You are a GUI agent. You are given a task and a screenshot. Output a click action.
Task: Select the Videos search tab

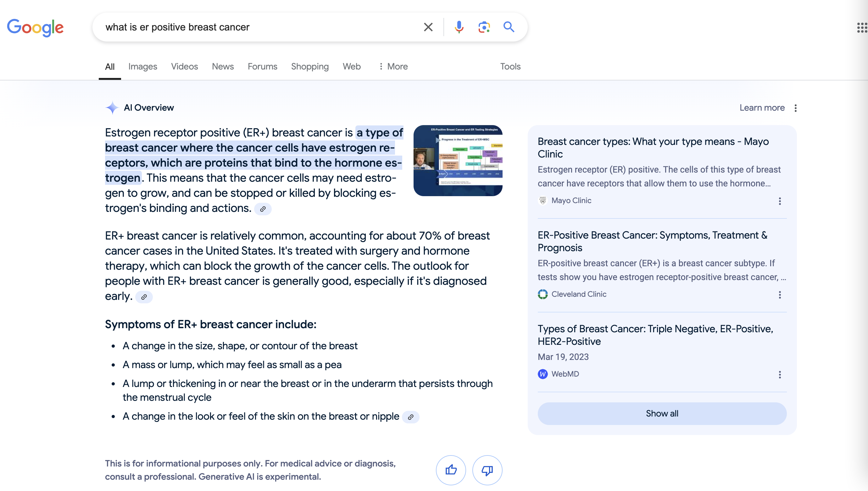coord(184,66)
